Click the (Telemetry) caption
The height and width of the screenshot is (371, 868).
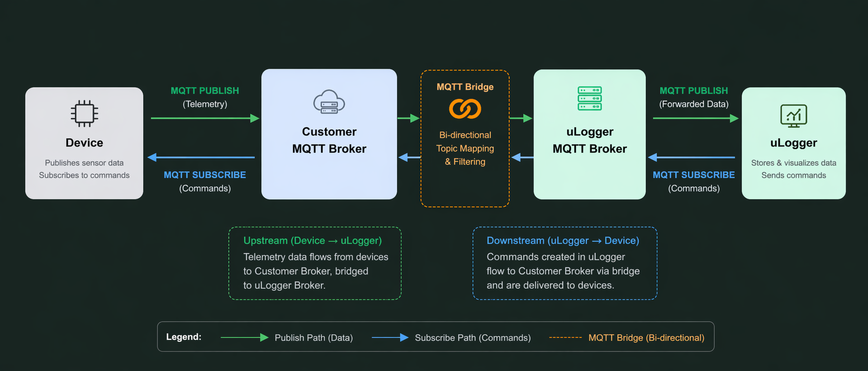(x=205, y=104)
